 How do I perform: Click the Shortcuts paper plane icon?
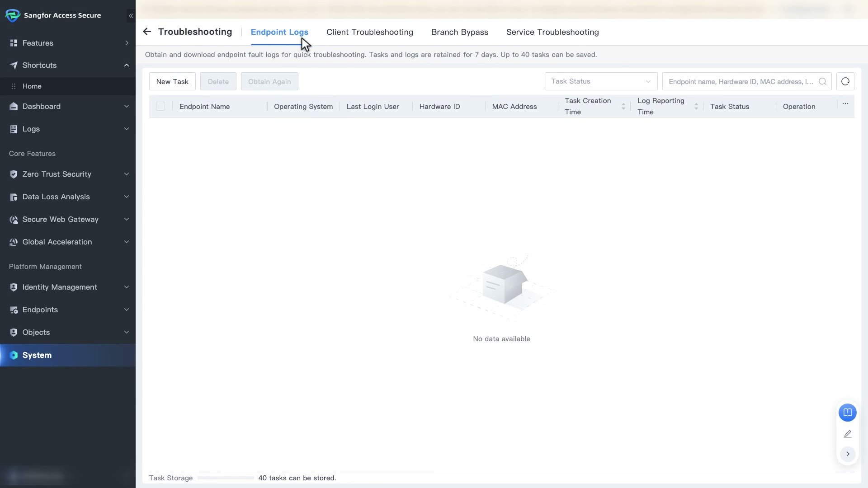14,66
